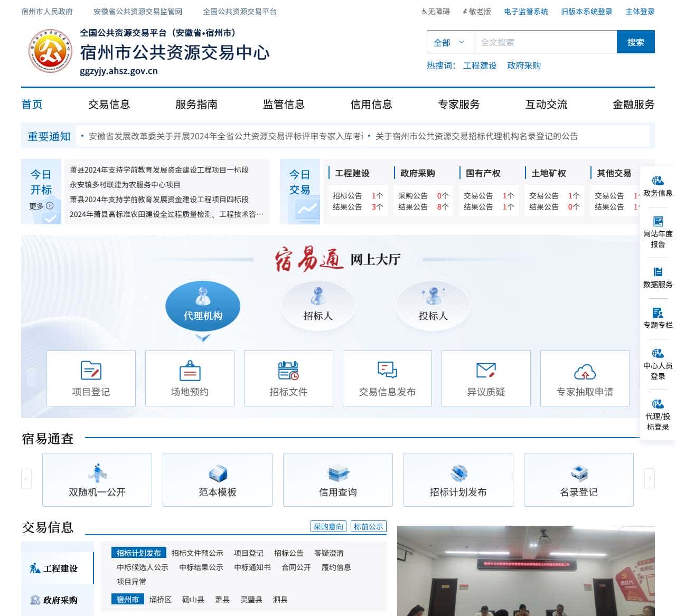Open 电子监管系统 link
676x616 pixels.
click(x=526, y=12)
